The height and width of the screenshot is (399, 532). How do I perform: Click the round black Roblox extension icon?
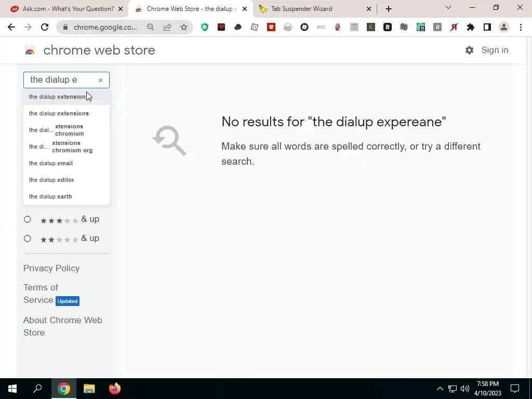[x=304, y=27]
